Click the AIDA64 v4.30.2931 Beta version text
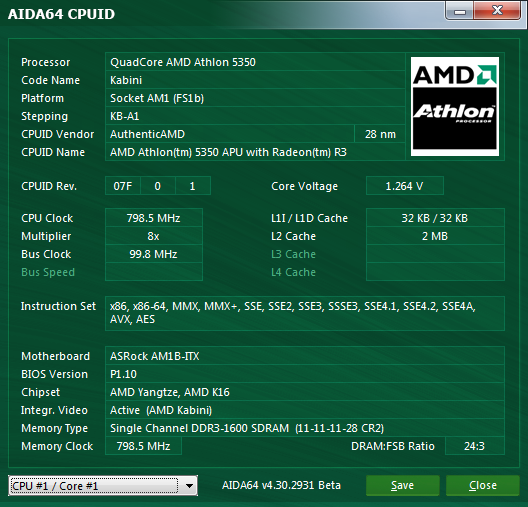528x507 pixels. point(281,485)
